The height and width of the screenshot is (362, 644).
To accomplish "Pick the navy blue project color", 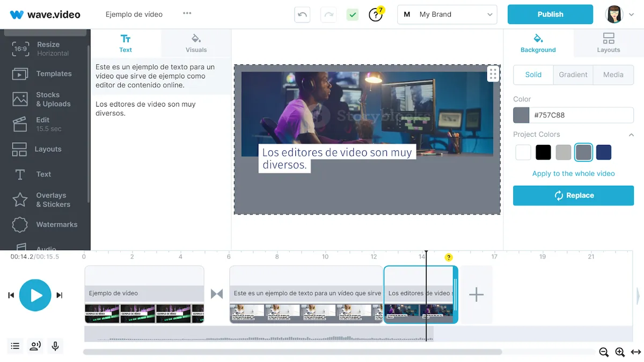I will pyautogui.click(x=604, y=152).
